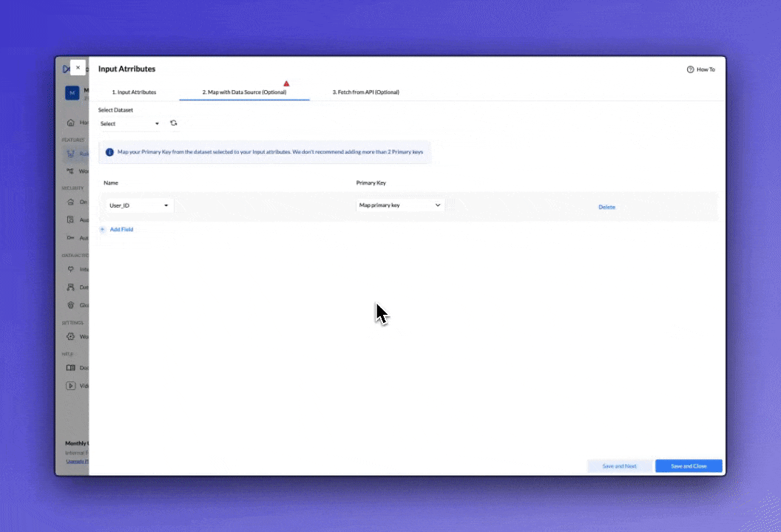
Task: Click the Add Field link
Action: point(121,230)
